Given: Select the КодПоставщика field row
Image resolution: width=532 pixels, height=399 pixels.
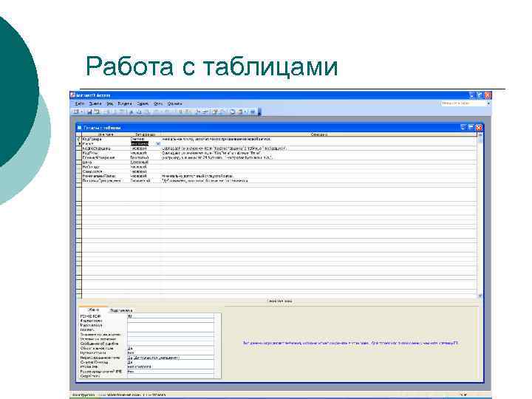Looking at the screenshot, I should pyautogui.click(x=276, y=149).
